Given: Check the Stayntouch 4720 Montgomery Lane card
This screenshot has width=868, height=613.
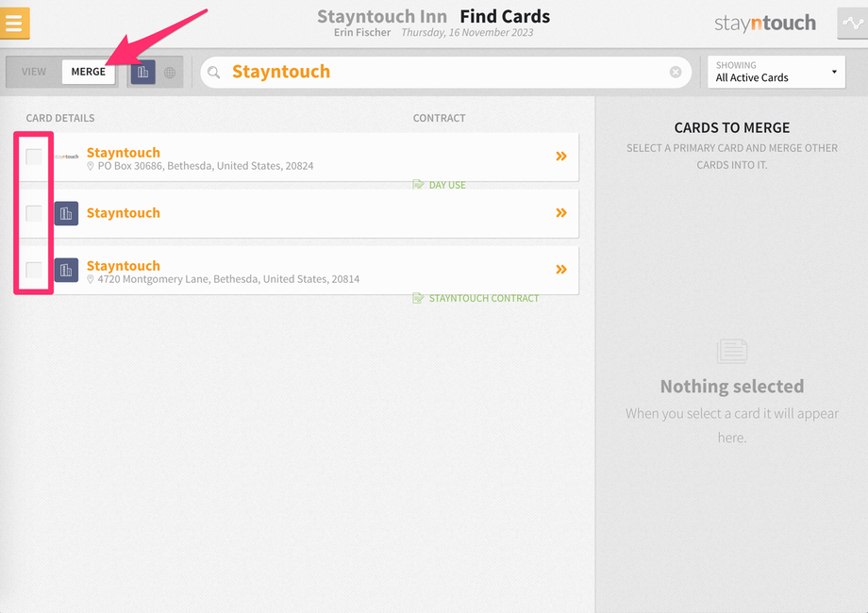Looking at the screenshot, I should coord(34,270).
